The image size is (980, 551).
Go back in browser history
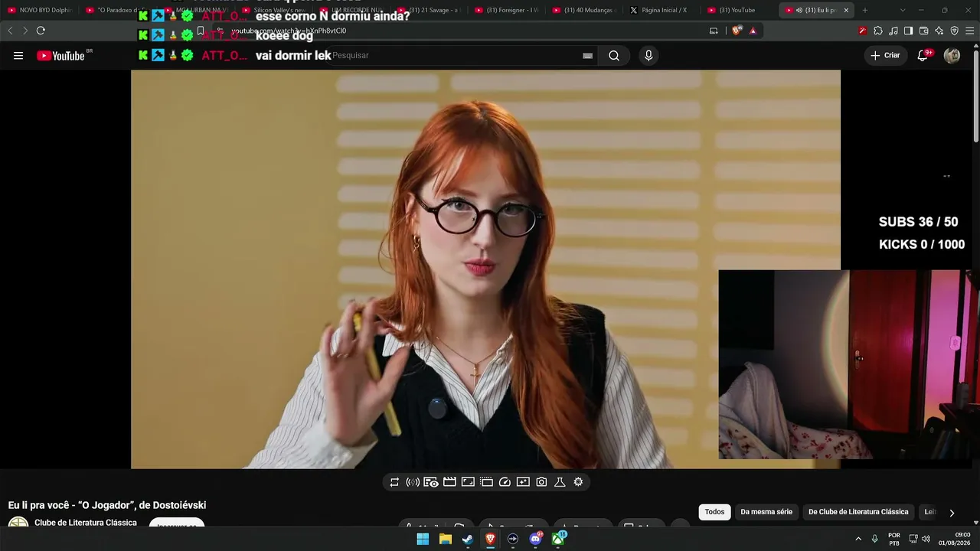10,31
